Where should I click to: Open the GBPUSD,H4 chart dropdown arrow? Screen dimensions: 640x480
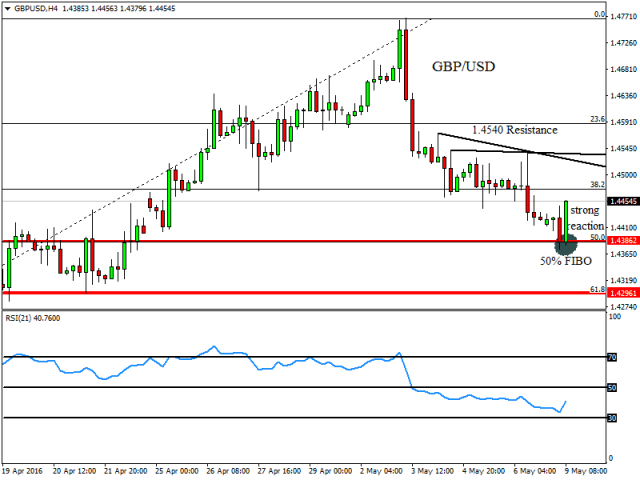(7, 9)
